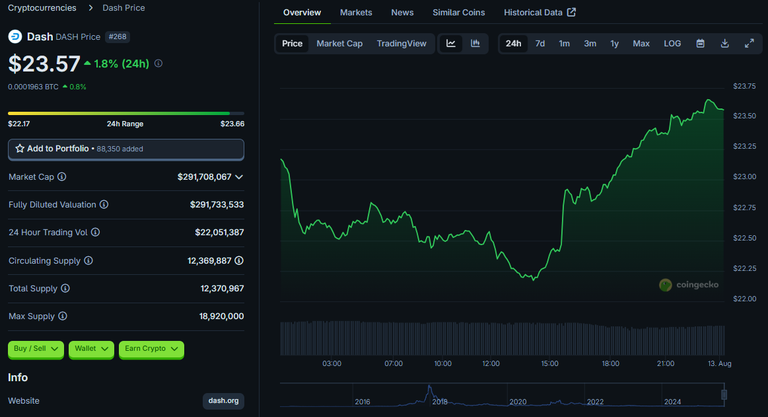Image resolution: width=768 pixels, height=417 pixels.
Task: Set chart range to 3m
Action: click(x=590, y=44)
